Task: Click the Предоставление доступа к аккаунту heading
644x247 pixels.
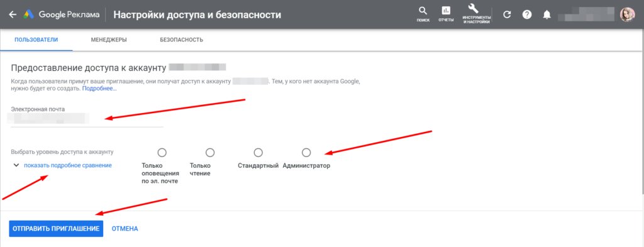Action: pyautogui.click(x=89, y=68)
